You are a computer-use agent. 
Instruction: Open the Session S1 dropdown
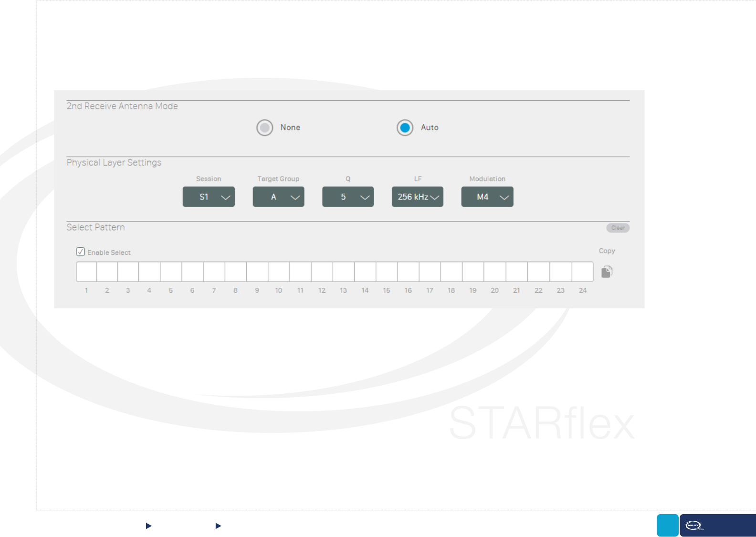209,197
